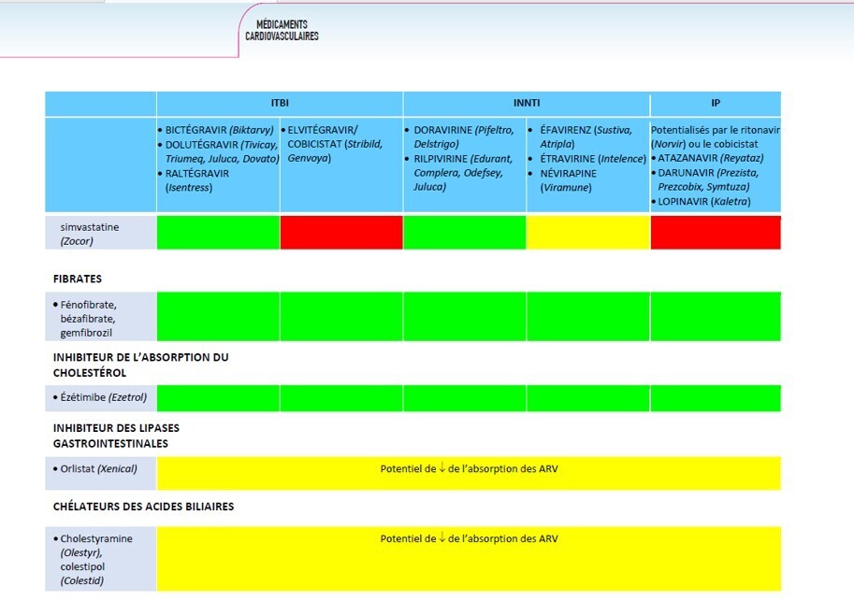Click green Ézétimibe cell under IP column
This screenshot has height=616, width=854.
[x=716, y=398]
